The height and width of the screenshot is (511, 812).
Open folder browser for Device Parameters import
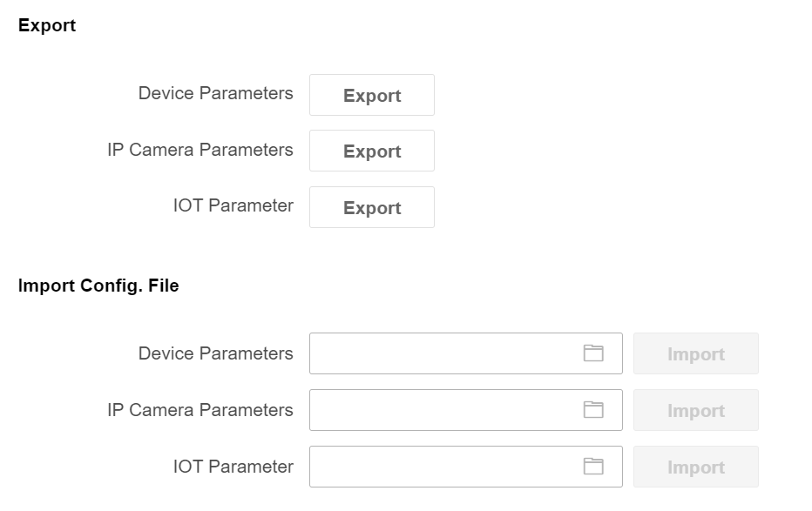[593, 353]
